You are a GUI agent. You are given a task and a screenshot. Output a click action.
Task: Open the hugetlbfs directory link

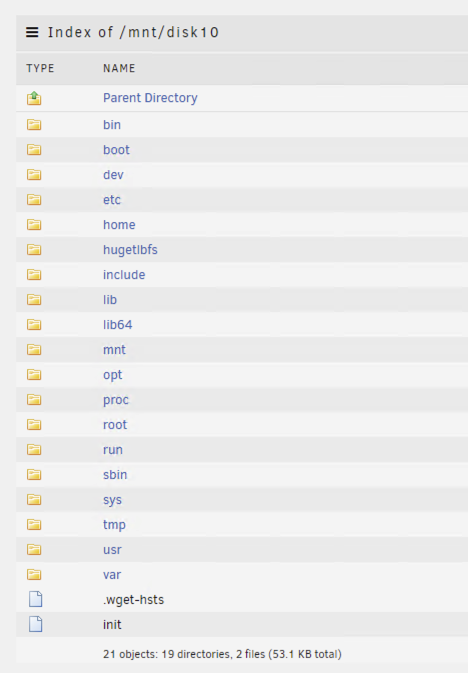click(130, 250)
